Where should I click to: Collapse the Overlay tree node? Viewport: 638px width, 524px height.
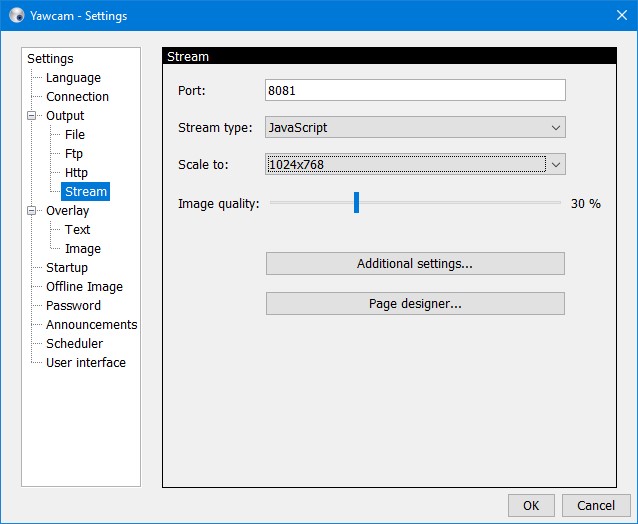point(31,210)
